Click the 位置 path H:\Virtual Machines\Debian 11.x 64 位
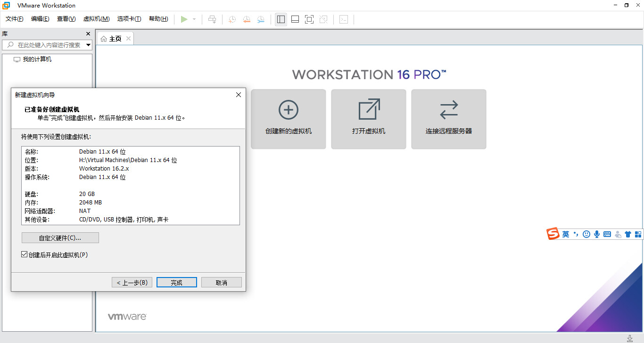The image size is (644, 343). pos(128,160)
